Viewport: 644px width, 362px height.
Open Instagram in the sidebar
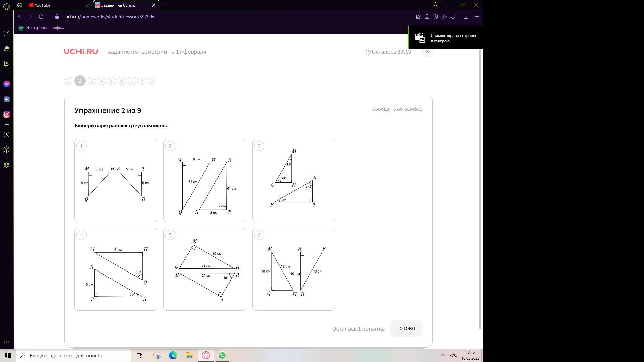point(7,114)
